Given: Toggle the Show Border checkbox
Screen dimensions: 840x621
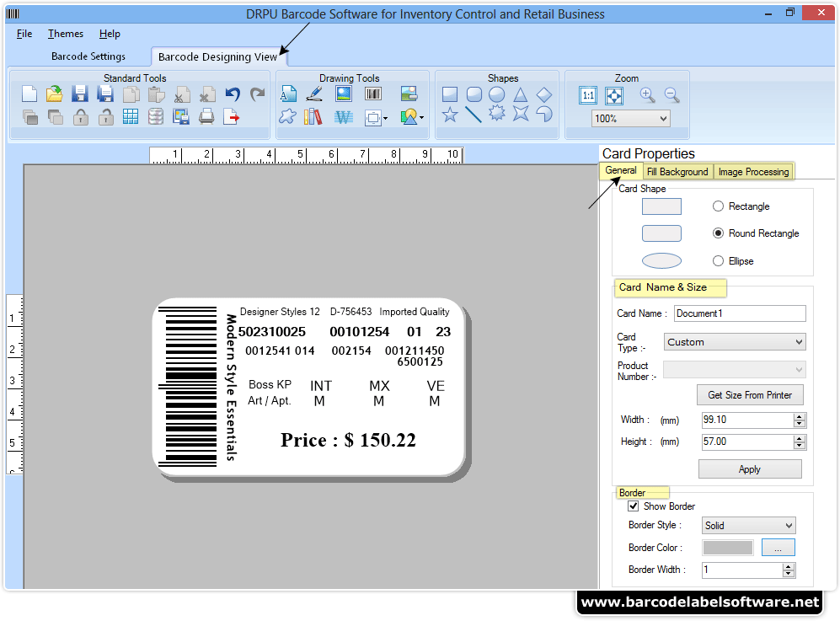Looking at the screenshot, I should 634,506.
